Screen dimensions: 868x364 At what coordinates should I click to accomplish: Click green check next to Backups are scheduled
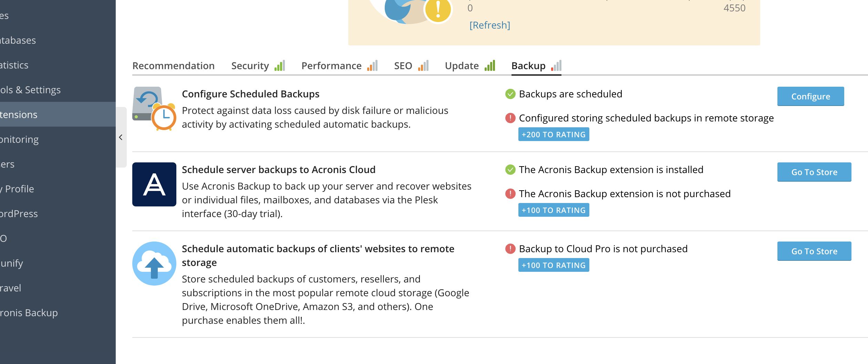tap(510, 94)
